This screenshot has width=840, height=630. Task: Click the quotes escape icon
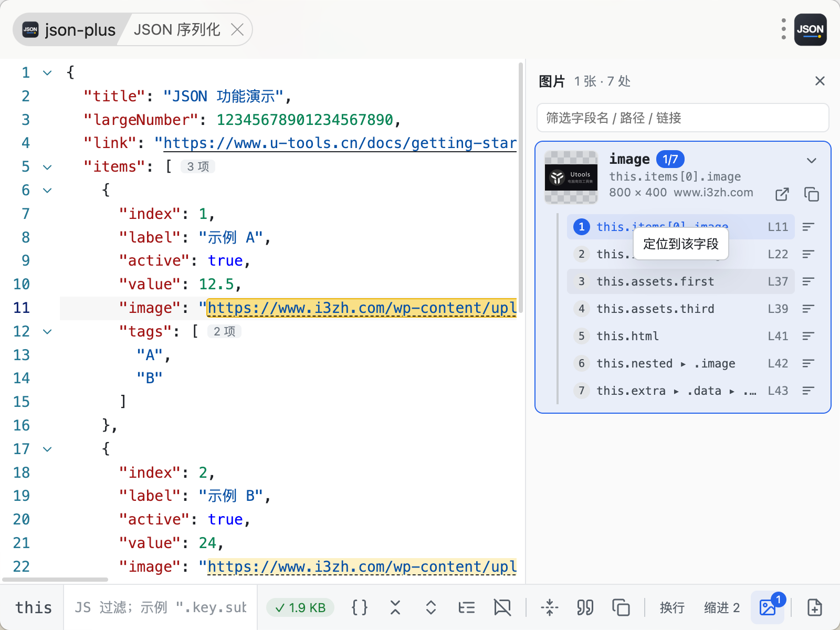point(585,607)
